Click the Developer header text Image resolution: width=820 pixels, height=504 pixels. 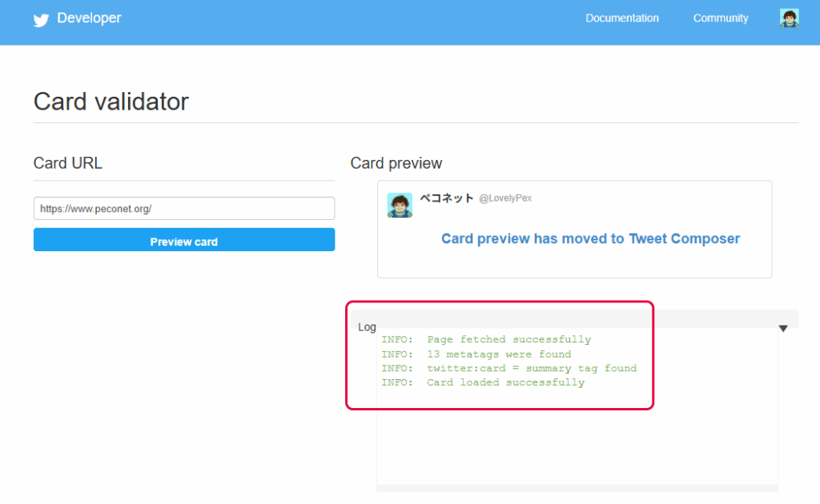(x=89, y=18)
